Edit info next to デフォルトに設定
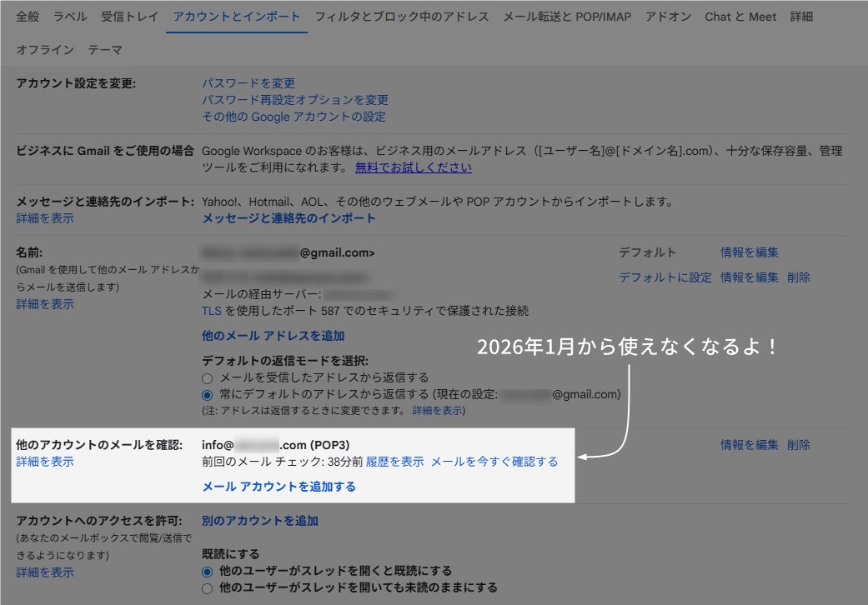868x605 pixels. point(749,277)
